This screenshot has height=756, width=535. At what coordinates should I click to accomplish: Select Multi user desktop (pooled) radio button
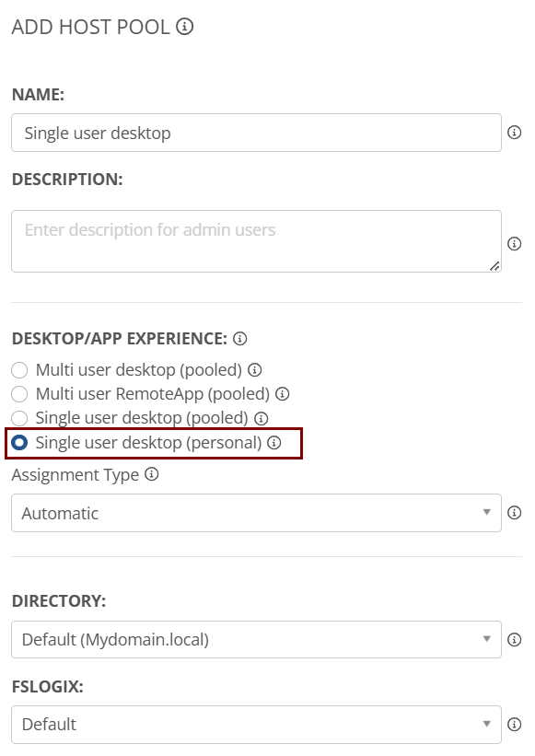[x=19, y=370]
